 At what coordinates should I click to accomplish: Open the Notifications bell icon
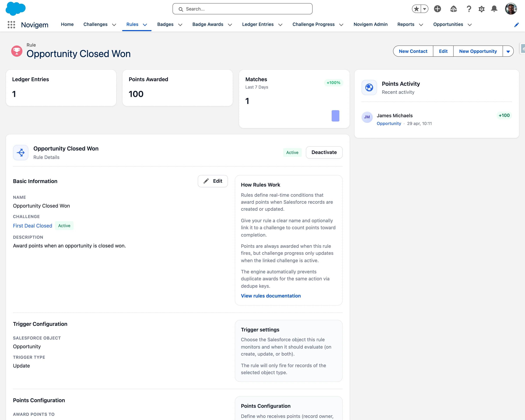494,9
